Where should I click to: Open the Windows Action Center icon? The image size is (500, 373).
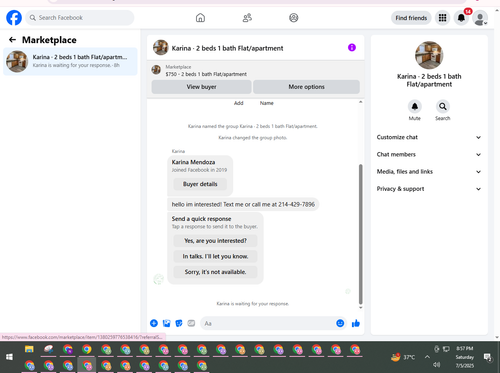tap(488, 357)
